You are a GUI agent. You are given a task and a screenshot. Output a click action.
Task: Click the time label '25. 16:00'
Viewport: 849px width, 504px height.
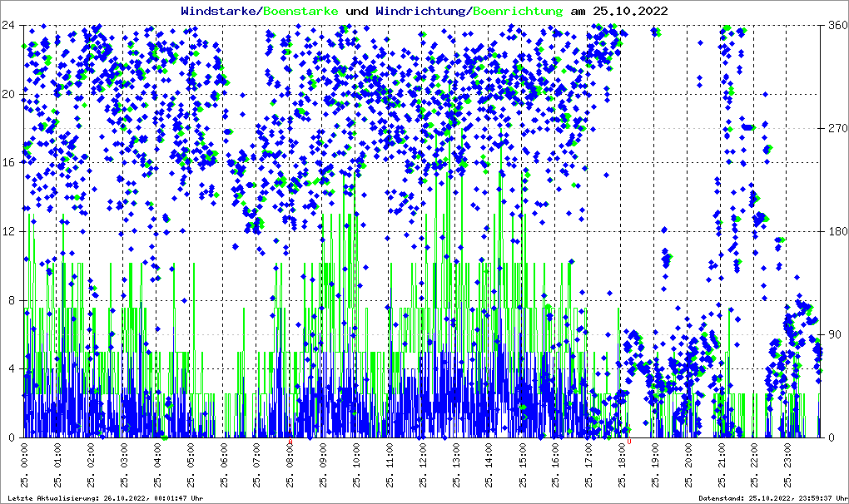point(556,465)
